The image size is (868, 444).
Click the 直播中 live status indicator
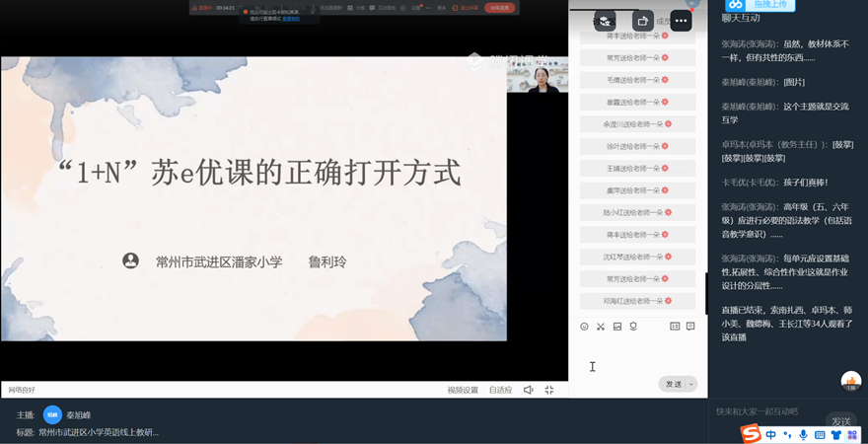[202, 8]
